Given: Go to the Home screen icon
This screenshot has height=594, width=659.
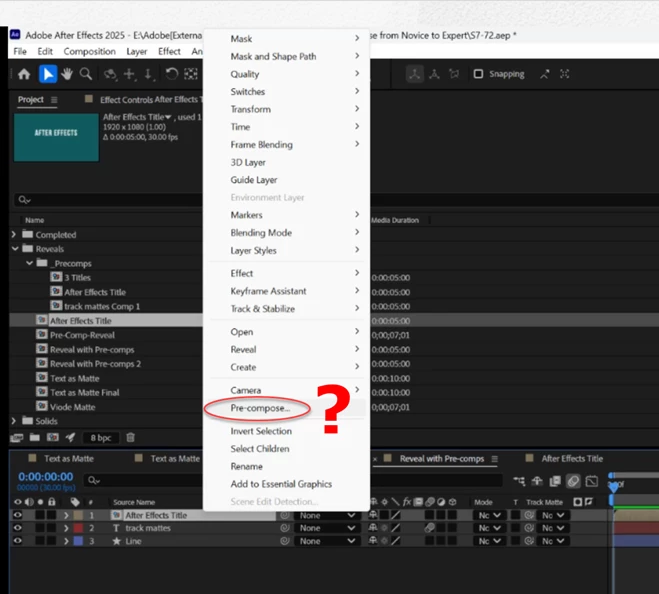Looking at the screenshot, I should 24,74.
